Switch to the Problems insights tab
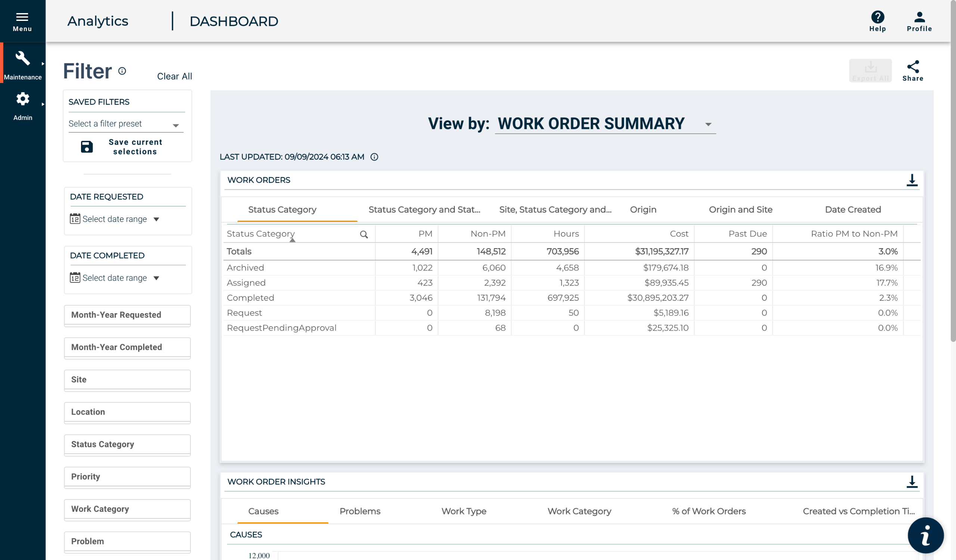Screen dimensions: 956x560 click(360, 511)
